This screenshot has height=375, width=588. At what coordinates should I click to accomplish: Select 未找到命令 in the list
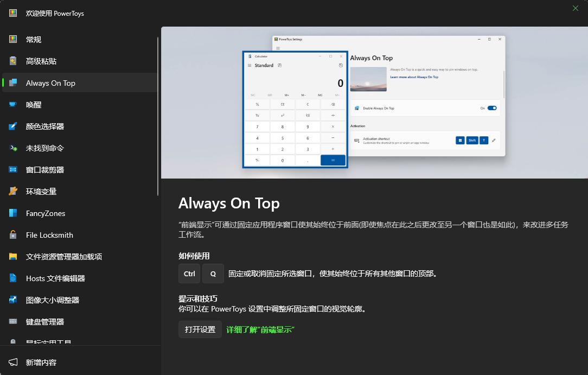click(x=80, y=148)
